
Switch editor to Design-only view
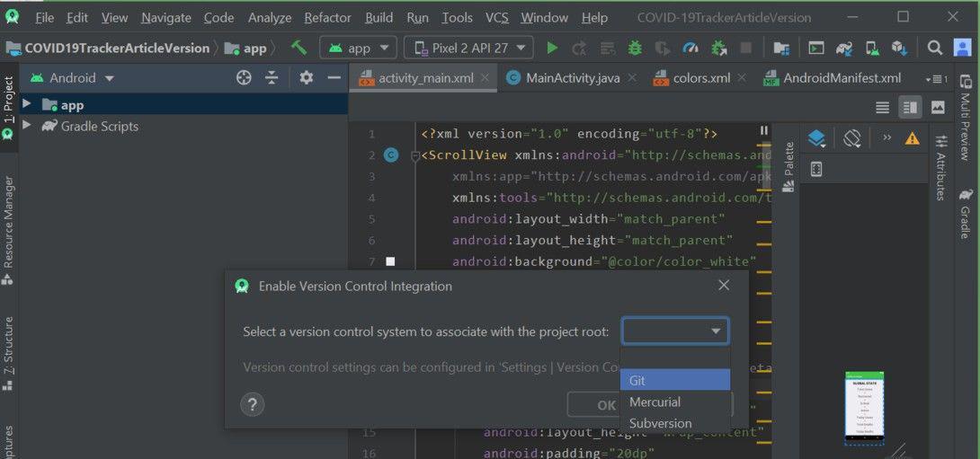(x=938, y=108)
